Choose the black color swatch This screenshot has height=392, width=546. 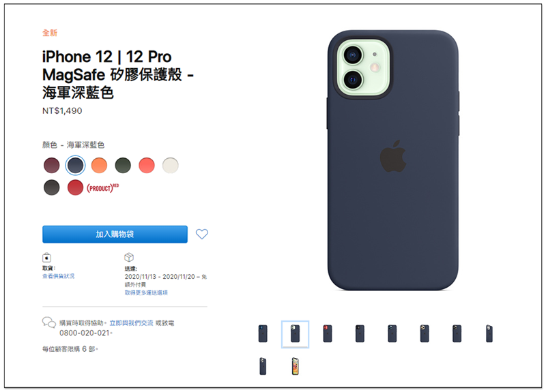[52, 187]
